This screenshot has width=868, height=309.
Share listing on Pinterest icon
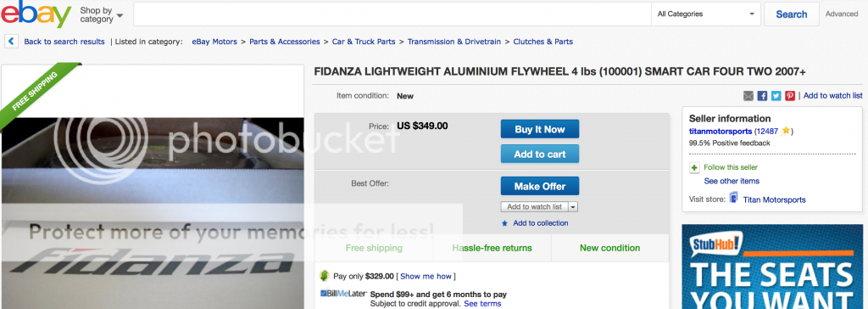[790, 96]
